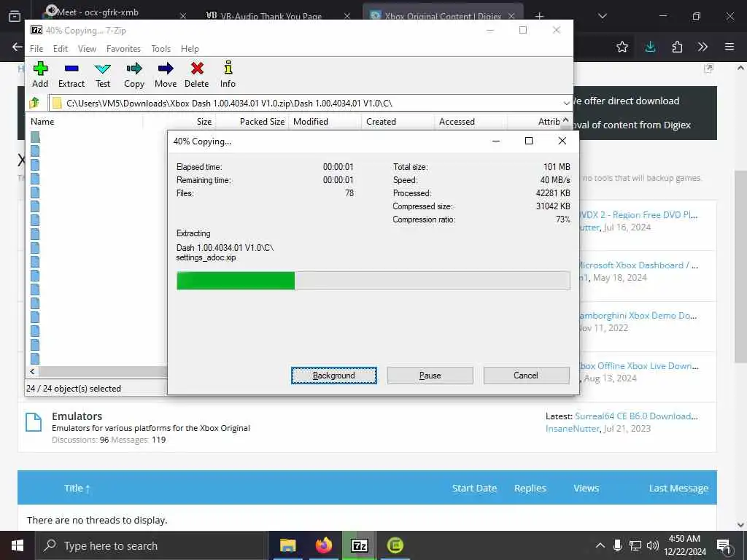Sort threads by Last Message

tap(678, 488)
